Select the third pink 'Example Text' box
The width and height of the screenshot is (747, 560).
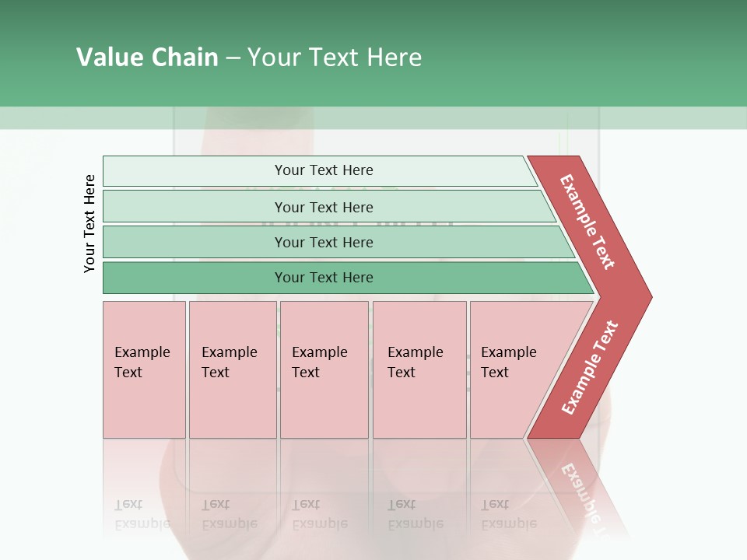coord(324,369)
